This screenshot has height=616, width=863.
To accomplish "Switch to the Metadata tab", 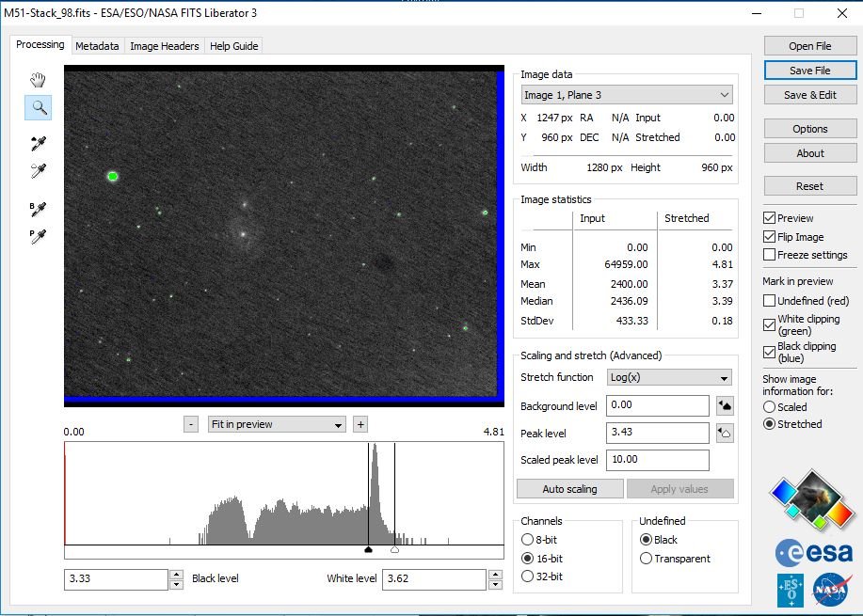I will pos(97,46).
